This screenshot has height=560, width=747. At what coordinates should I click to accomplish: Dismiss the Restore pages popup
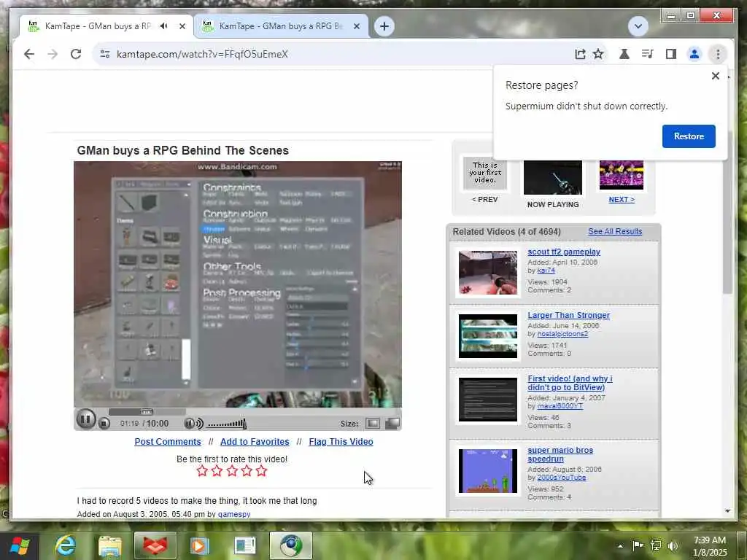pyautogui.click(x=715, y=76)
